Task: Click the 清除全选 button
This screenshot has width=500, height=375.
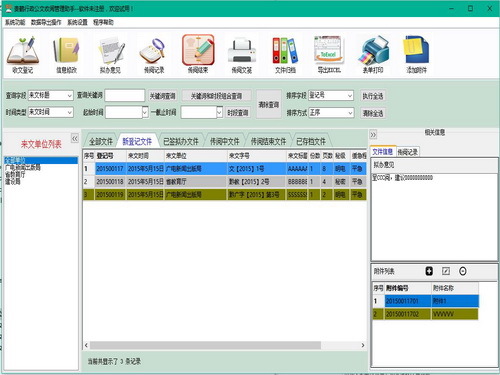Action: click(x=373, y=113)
